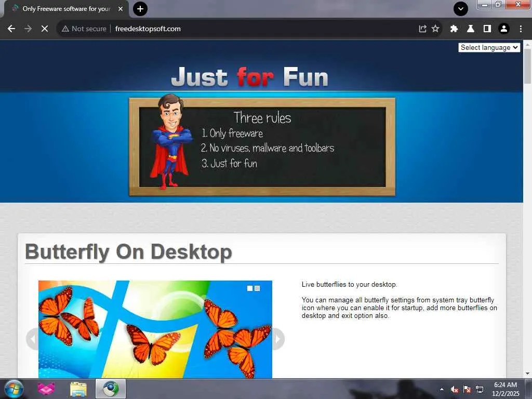Viewport: 532px width, 399px height.
Task: Show the previous slideshow image
Action: coord(33,339)
